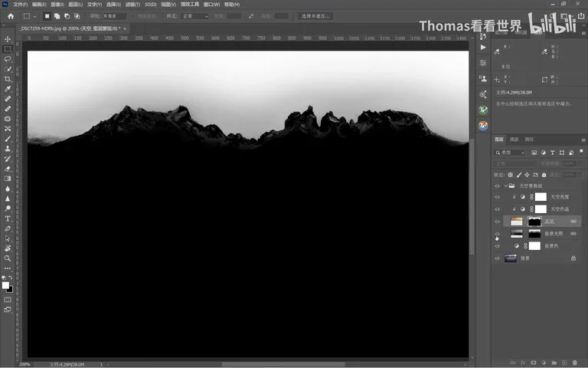Click the horizontal canvas scrollbar

[283, 364]
